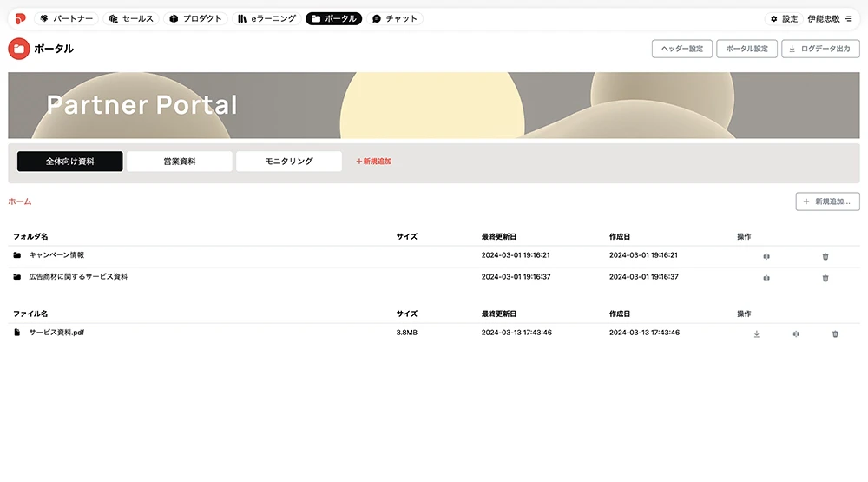Click the red logo icon in the top bar
Screen dimensions: 868x482
click(21, 18)
